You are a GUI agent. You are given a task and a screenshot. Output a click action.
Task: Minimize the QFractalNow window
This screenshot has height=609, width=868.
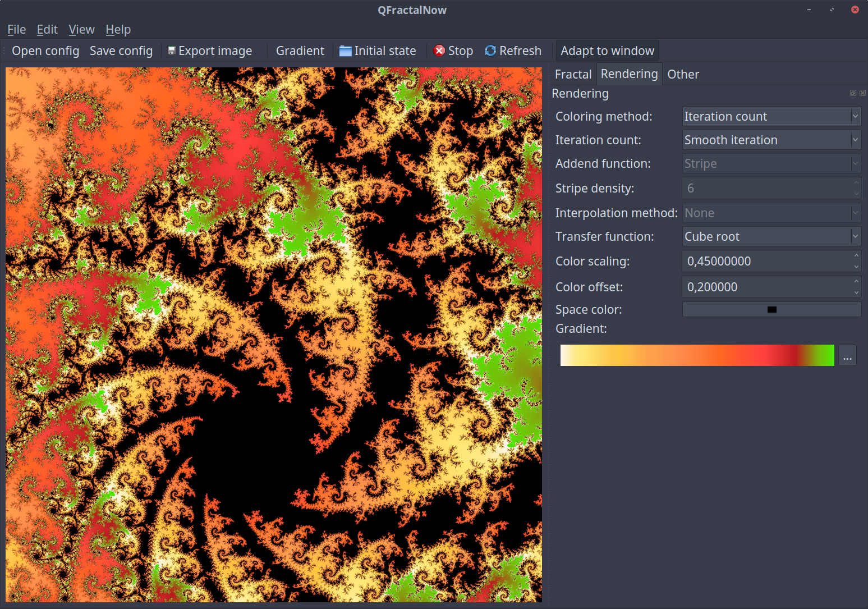[x=809, y=10]
